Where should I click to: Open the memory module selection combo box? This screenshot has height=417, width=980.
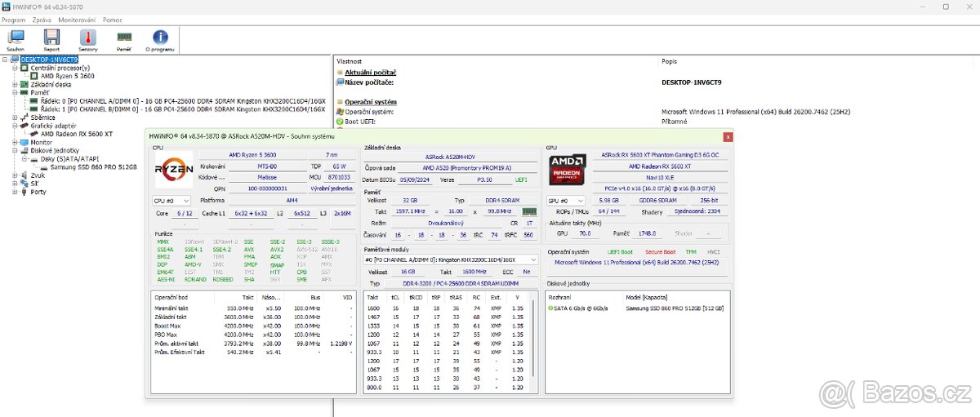(450, 260)
